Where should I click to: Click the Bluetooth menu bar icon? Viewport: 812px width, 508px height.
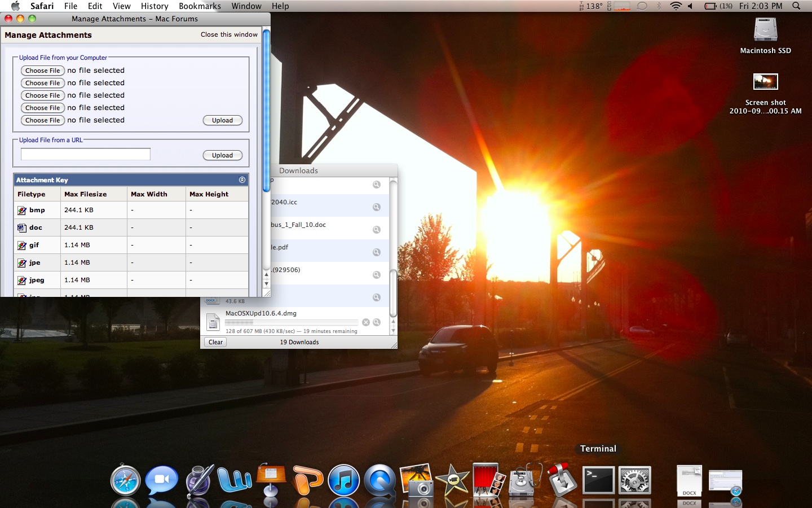pyautogui.click(x=659, y=6)
